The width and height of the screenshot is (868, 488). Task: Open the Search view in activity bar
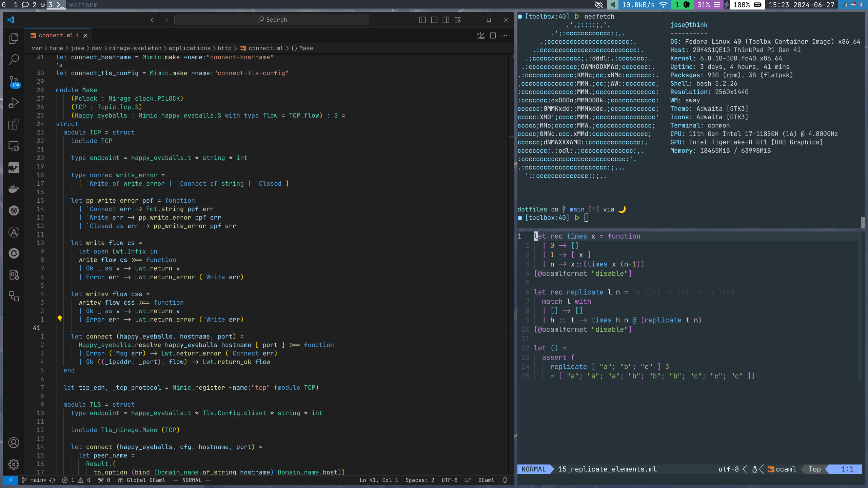(14, 60)
